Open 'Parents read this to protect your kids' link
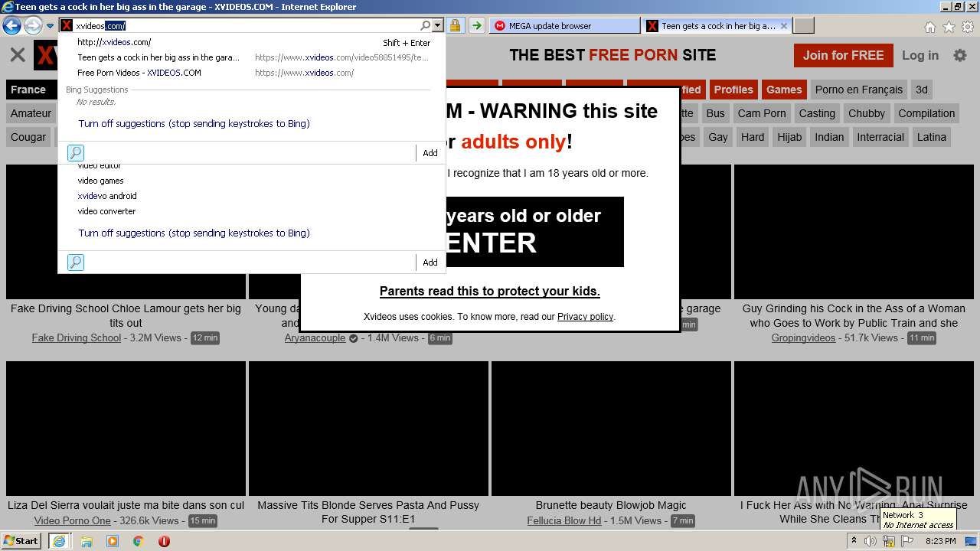Image resolution: width=980 pixels, height=551 pixels. click(490, 291)
